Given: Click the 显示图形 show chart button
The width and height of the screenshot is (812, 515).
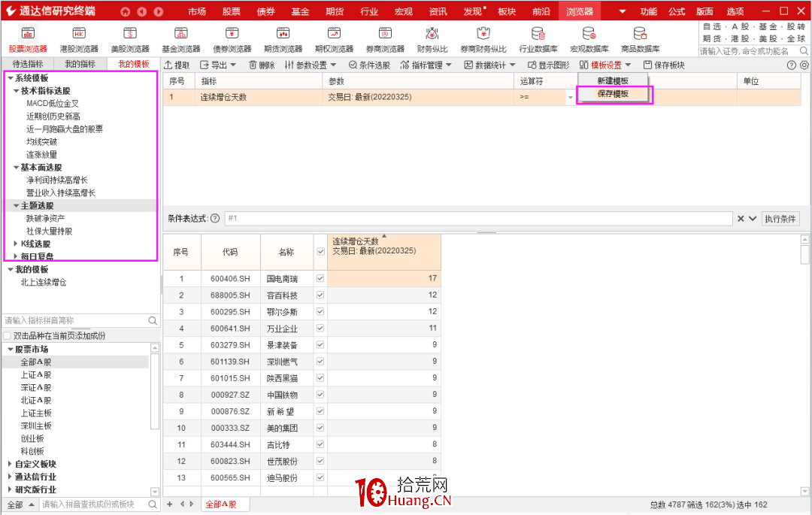Looking at the screenshot, I should pyautogui.click(x=548, y=65).
